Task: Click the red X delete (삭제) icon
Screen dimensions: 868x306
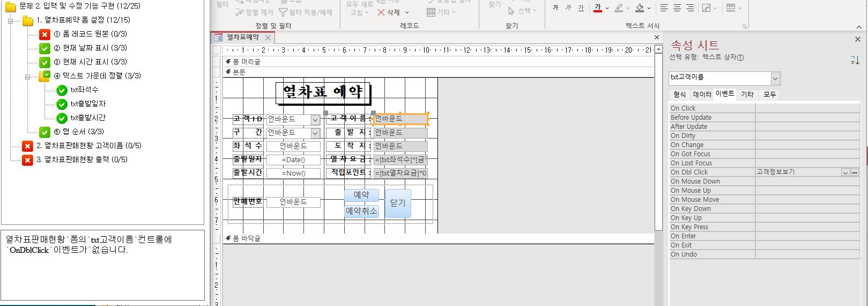Action: pos(381,12)
